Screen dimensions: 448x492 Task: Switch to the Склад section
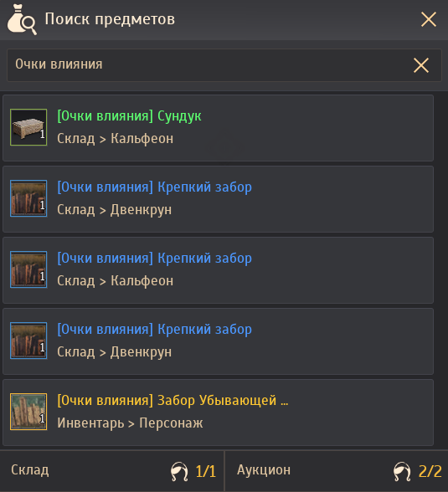(112, 470)
